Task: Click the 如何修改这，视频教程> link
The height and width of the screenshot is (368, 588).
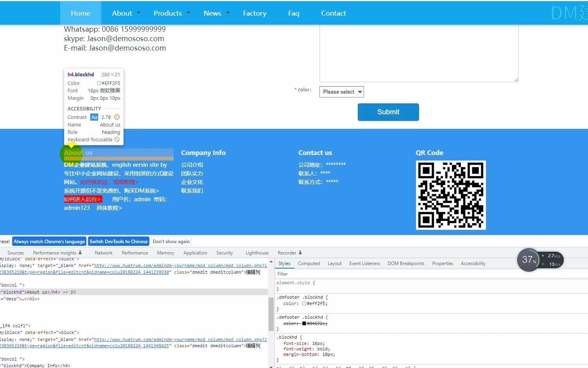Action: tap(109, 182)
